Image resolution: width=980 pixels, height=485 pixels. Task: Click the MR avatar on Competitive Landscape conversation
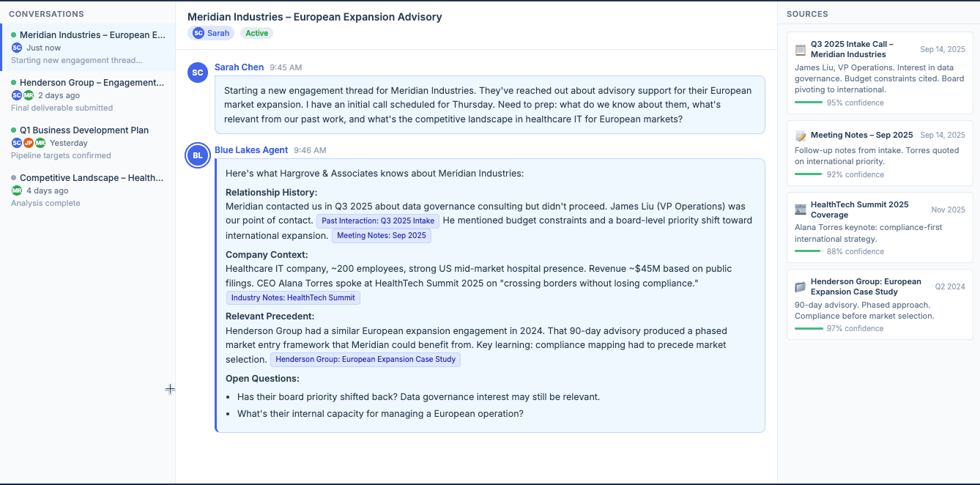click(x=15, y=190)
